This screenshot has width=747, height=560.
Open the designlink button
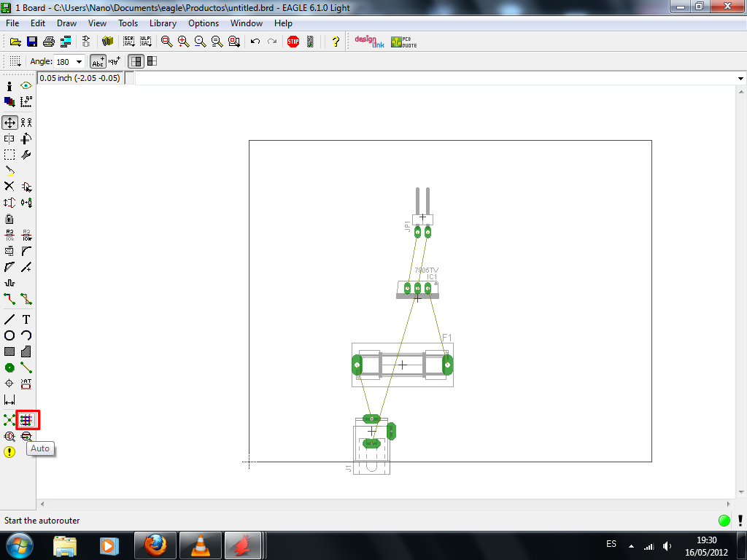369,42
